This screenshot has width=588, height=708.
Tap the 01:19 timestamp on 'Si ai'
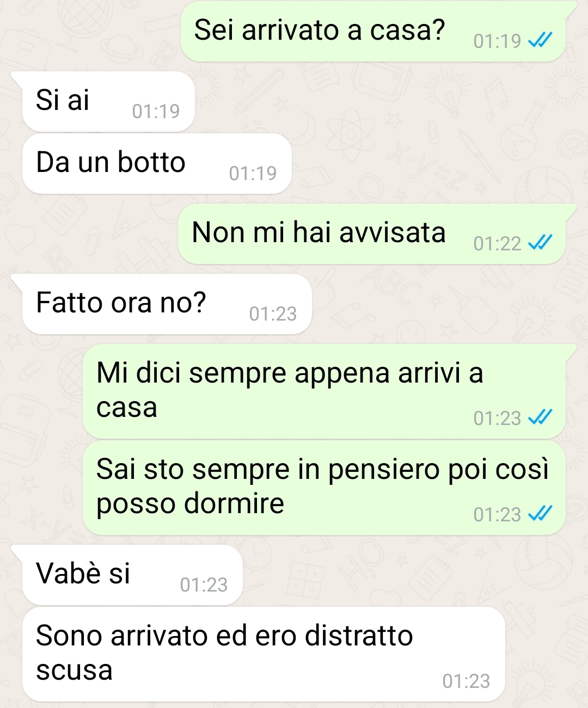point(156,111)
